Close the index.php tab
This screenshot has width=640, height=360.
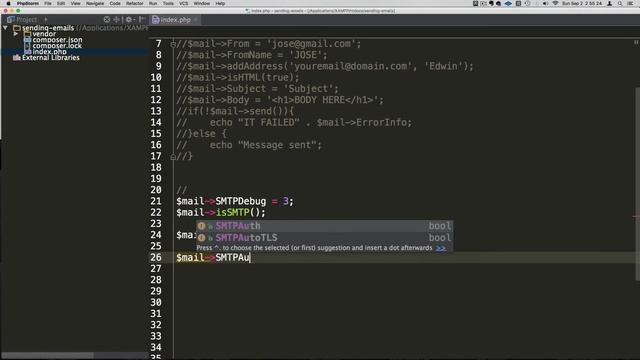click(196, 20)
